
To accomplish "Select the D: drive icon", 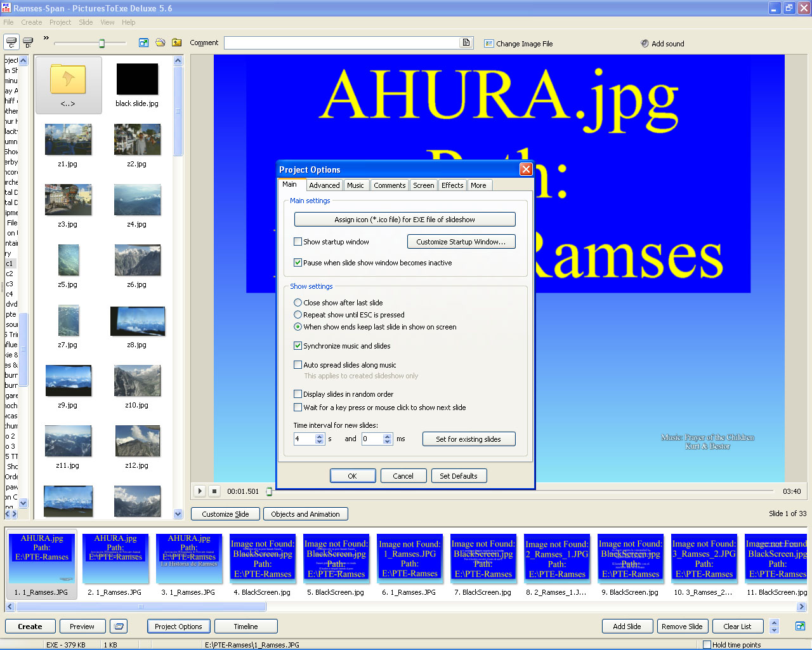I will tap(28, 43).
